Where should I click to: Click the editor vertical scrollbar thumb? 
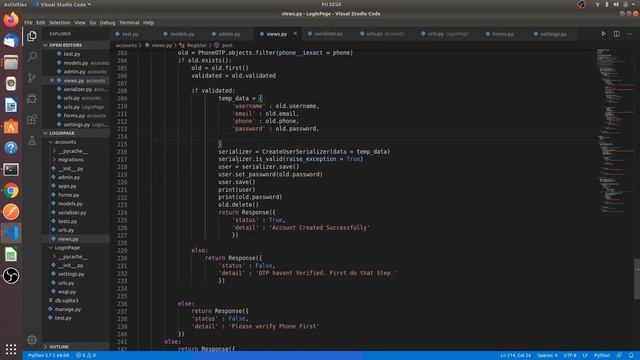tap(637, 279)
